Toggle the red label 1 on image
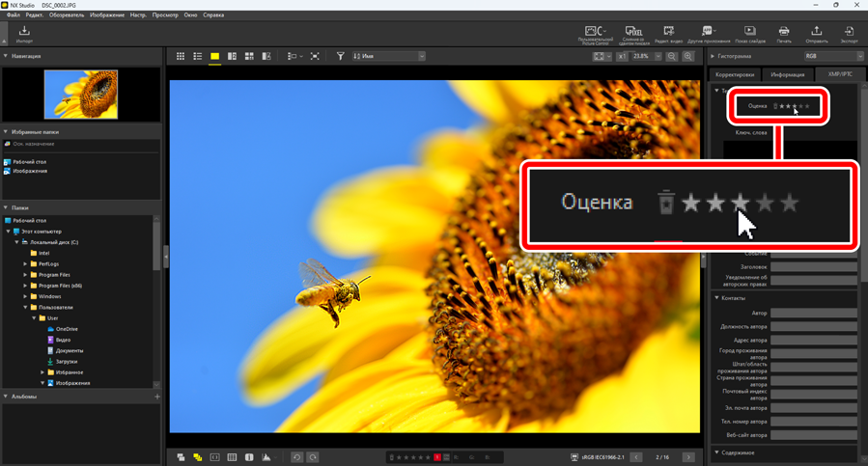Viewport: 868px width, 466px height. (x=437, y=456)
